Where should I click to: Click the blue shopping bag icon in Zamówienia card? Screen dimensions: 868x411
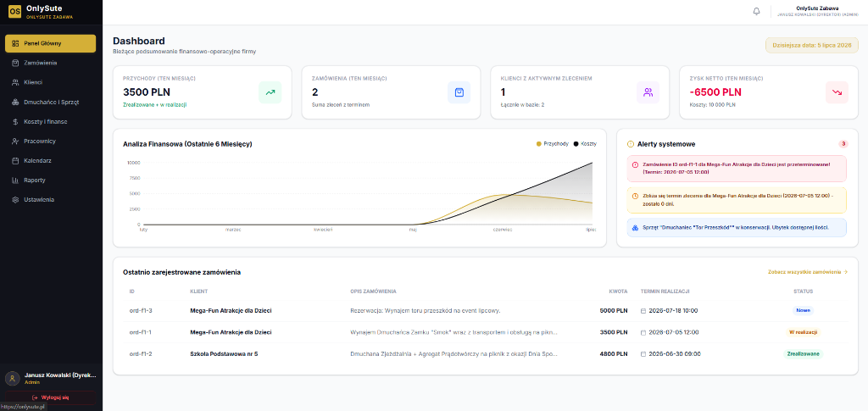459,92
